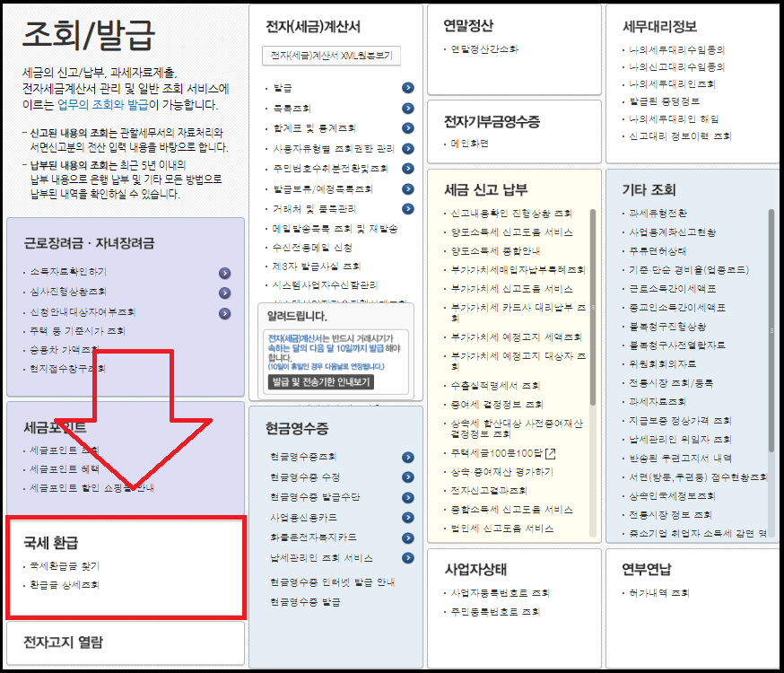
Task: Open the 메일발송목록 조회 및 재발송 link
Action: (335, 229)
